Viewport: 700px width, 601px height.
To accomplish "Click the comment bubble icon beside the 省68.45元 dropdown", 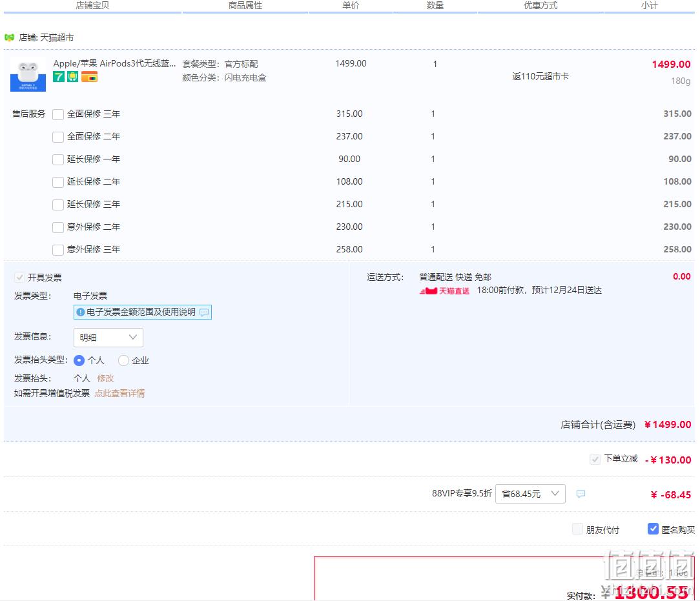I will [581, 493].
